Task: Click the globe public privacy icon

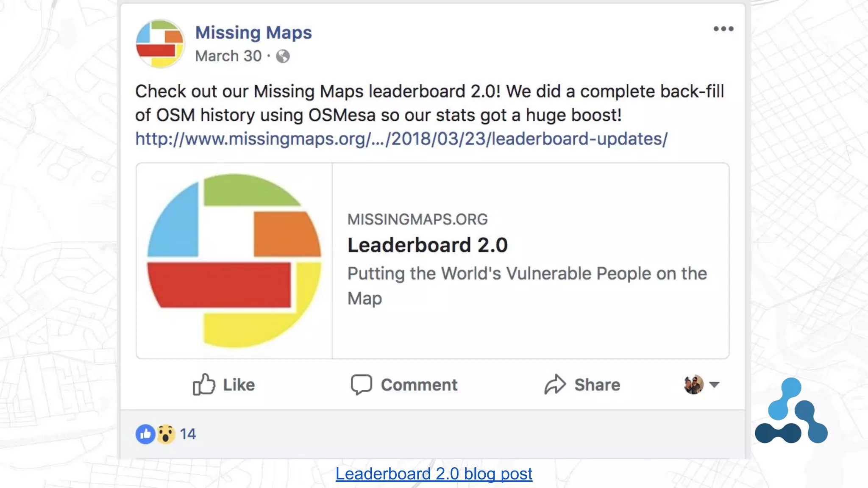Action: pyautogui.click(x=283, y=56)
